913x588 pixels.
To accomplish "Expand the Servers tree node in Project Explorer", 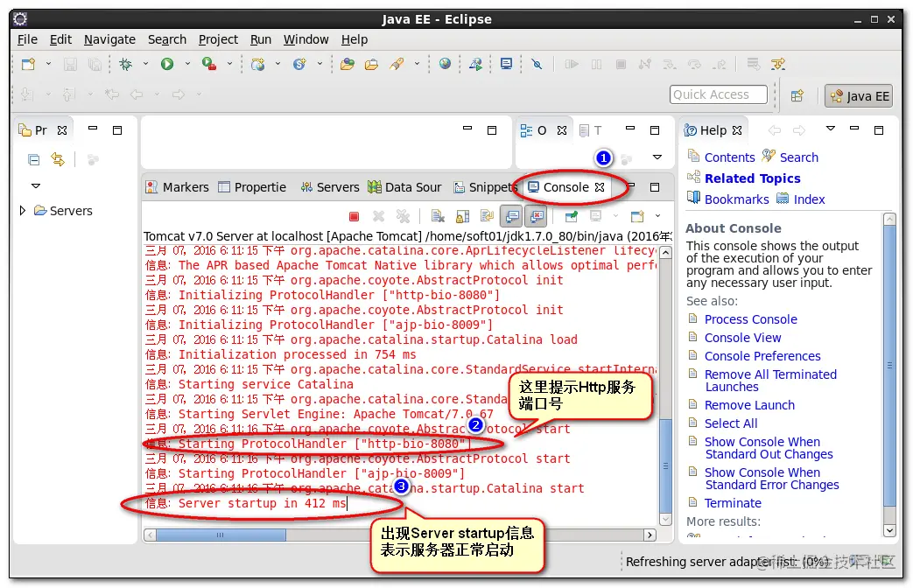I will pos(22,210).
